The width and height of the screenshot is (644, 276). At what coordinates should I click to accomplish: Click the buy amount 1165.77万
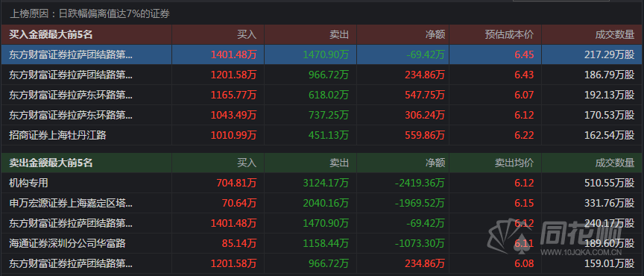click(234, 95)
